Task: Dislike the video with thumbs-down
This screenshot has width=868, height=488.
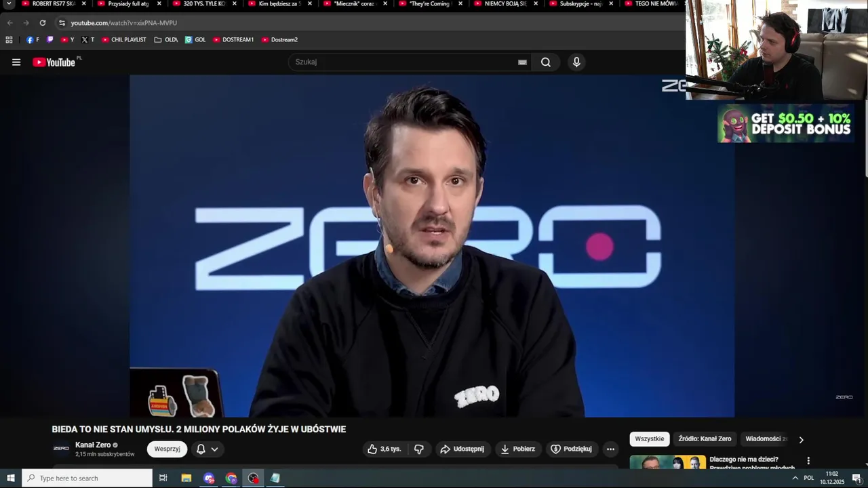Action: [x=419, y=449]
